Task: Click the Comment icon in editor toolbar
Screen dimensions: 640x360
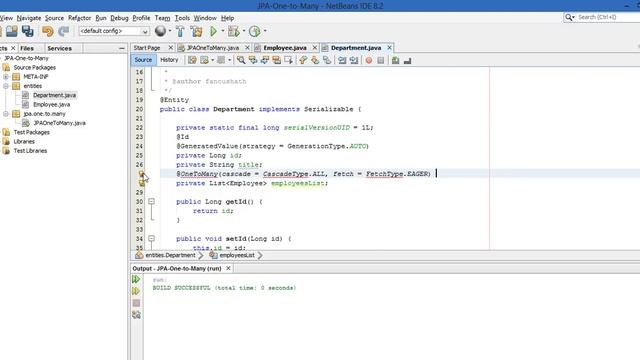Action: 395,60
